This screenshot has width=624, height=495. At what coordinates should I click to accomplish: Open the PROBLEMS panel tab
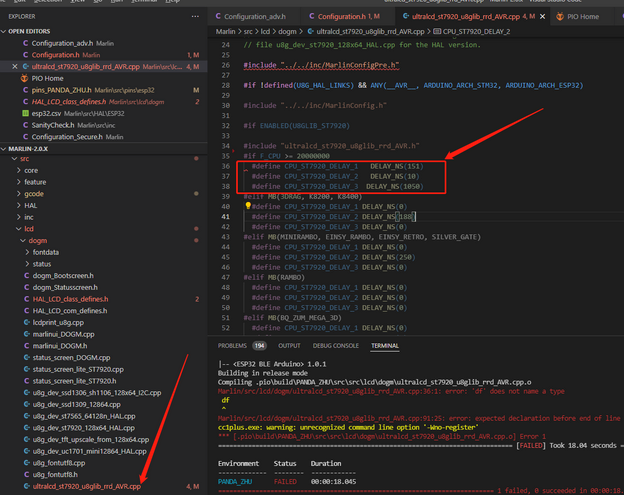tap(232, 345)
